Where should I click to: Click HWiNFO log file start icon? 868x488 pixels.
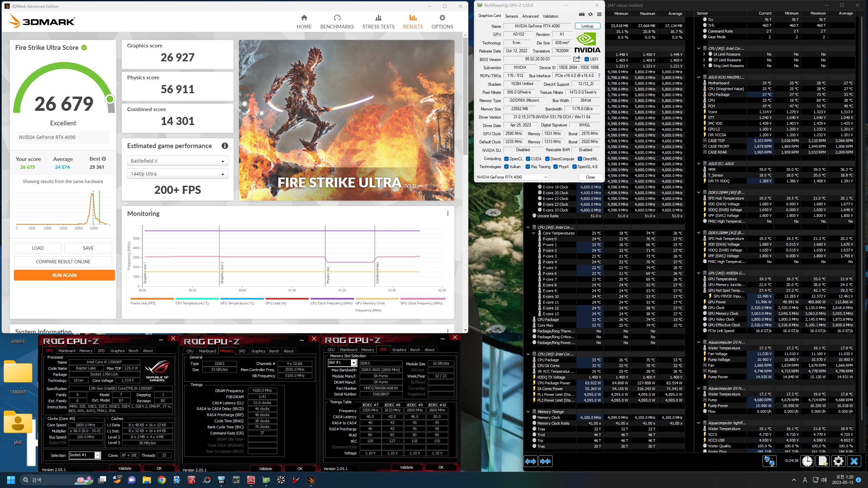[823, 461]
